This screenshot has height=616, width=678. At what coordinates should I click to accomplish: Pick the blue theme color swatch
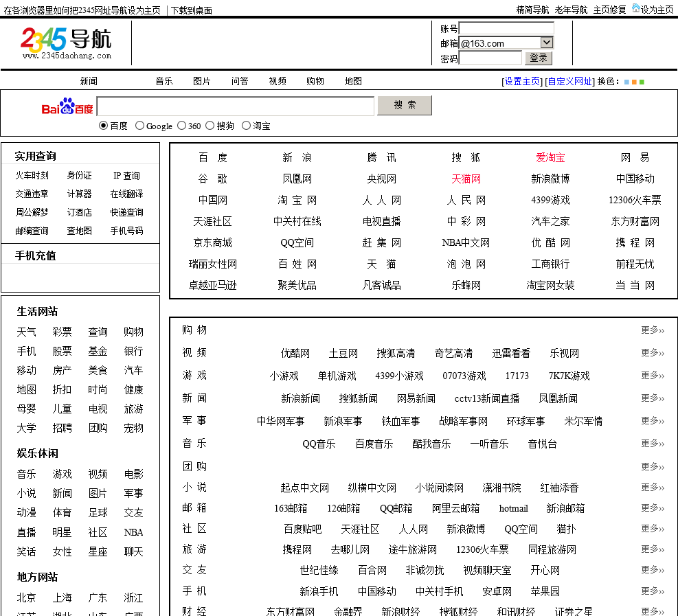[626, 82]
